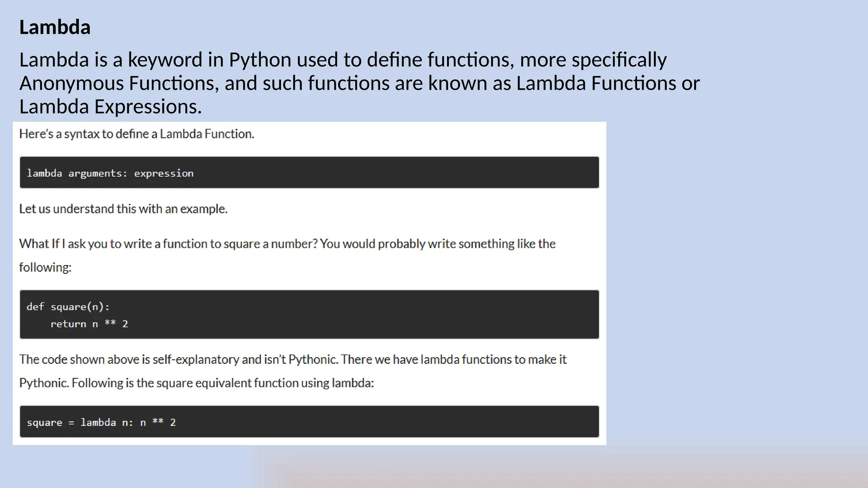Click the Lambda slide title
868x488 pixels.
click(55, 28)
